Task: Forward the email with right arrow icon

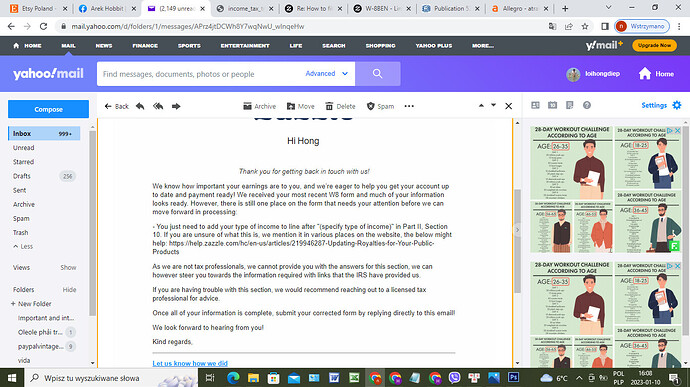Action: coord(176,106)
